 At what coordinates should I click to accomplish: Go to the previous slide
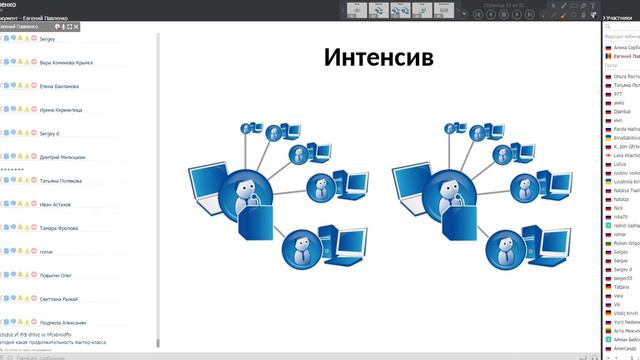click(x=491, y=14)
